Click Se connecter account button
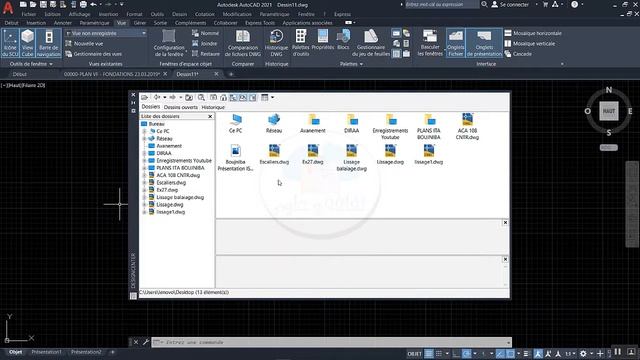This screenshot has width=640, height=360. (510, 4)
